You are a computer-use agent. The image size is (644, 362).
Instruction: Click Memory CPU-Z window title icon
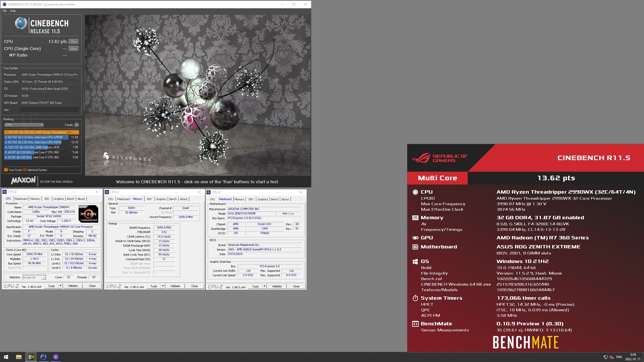(x=107, y=192)
